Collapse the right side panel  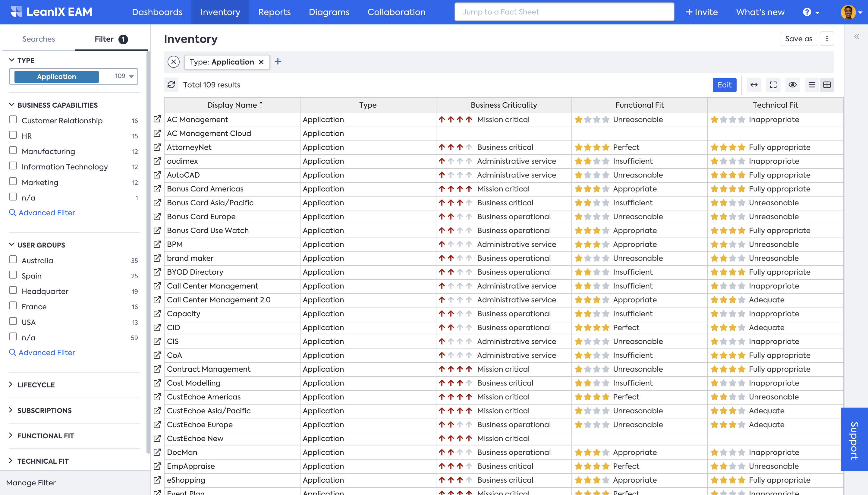(x=857, y=36)
